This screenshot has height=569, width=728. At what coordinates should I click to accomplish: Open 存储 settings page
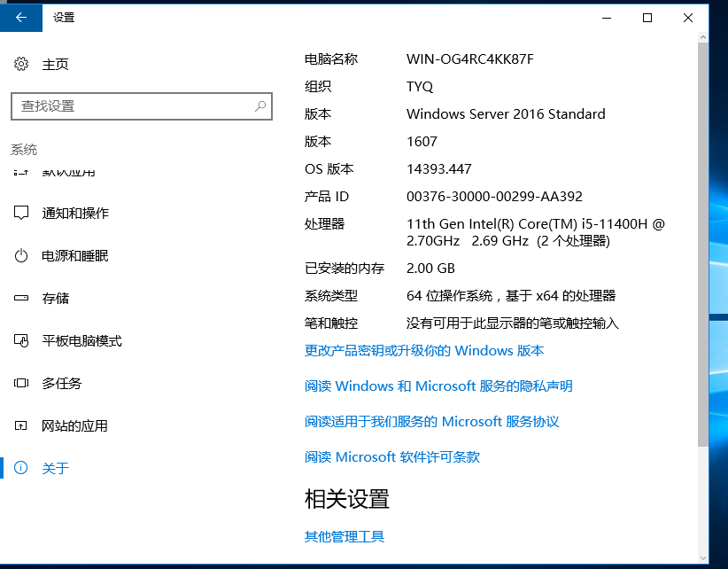55,298
